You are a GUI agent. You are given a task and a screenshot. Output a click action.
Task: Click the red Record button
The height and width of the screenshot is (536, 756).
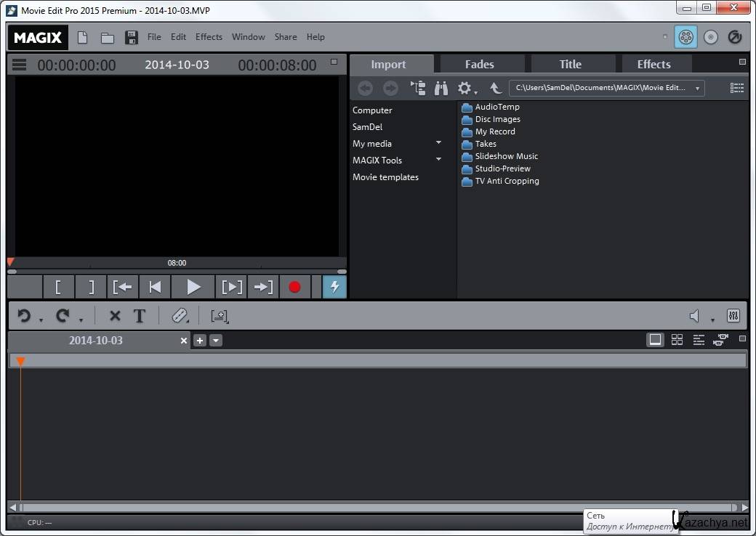(294, 287)
